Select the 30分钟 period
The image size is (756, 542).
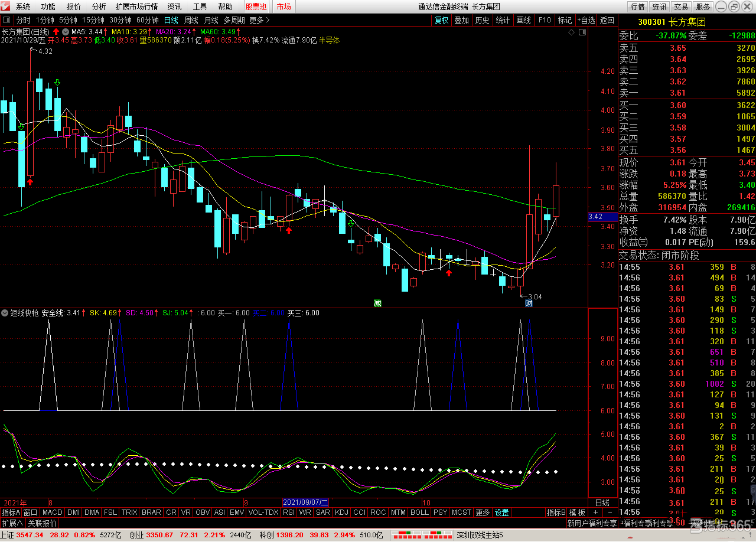click(120, 20)
